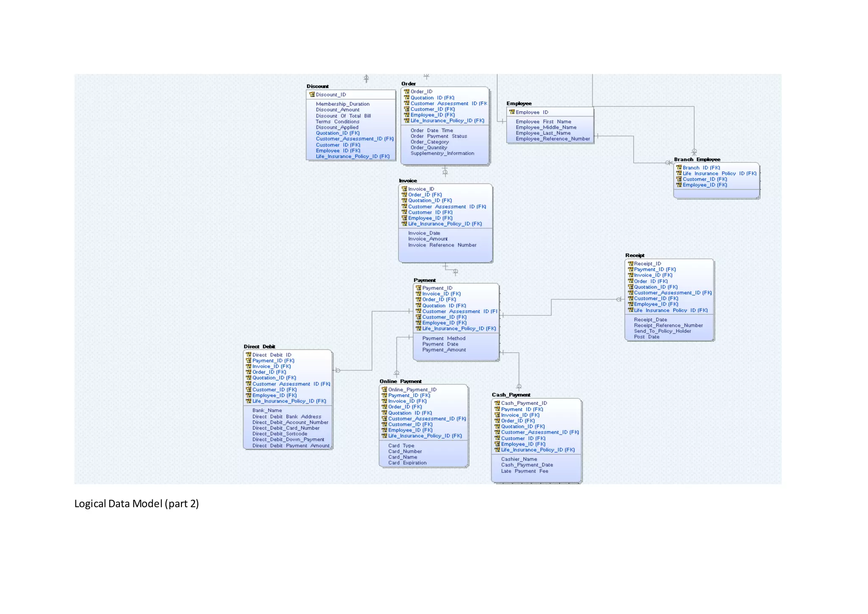Click the key icon for Quotation ID (FK) in the Order table

tap(406, 98)
